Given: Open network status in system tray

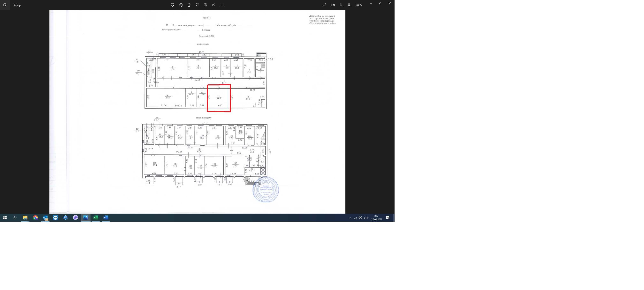Looking at the screenshot, I should point(355,218).
